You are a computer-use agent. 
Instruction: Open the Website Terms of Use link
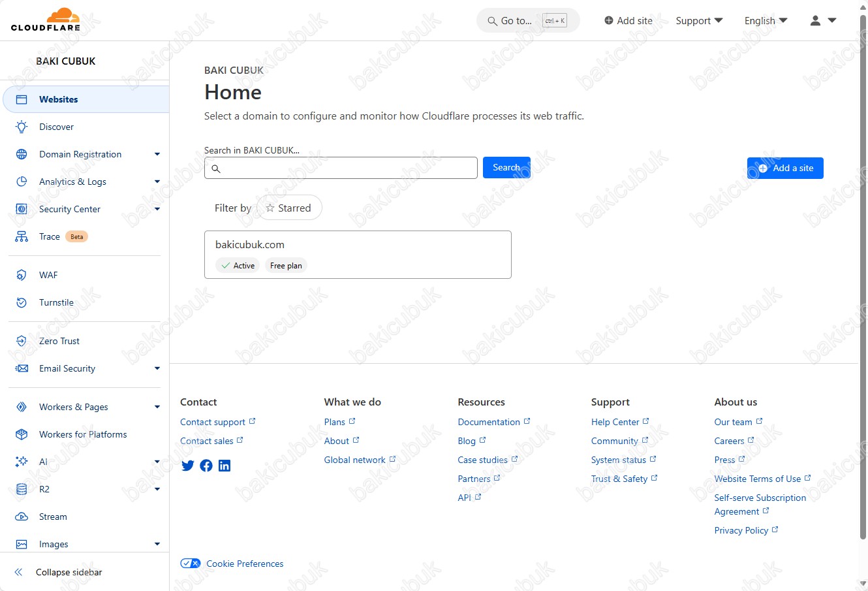[762, 479]
